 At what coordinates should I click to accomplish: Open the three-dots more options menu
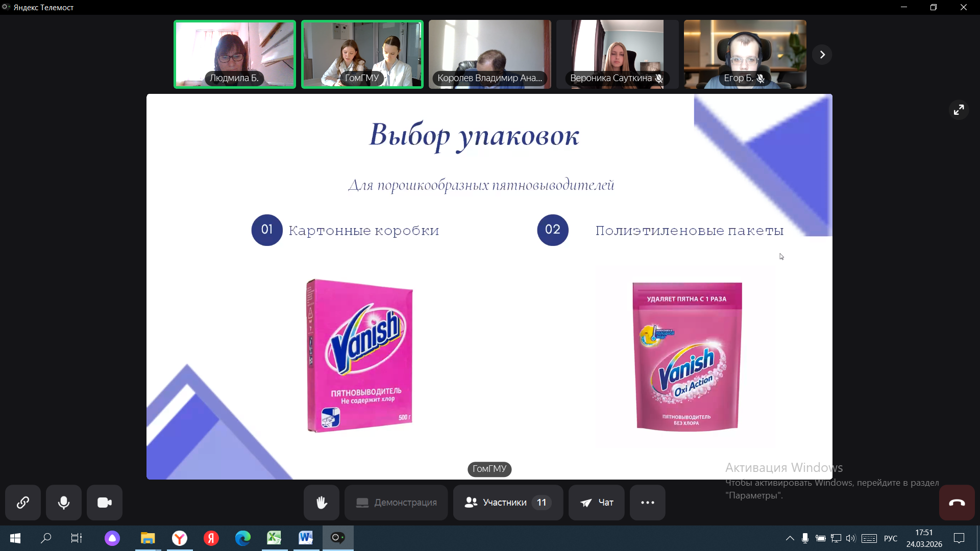point(647,503)
